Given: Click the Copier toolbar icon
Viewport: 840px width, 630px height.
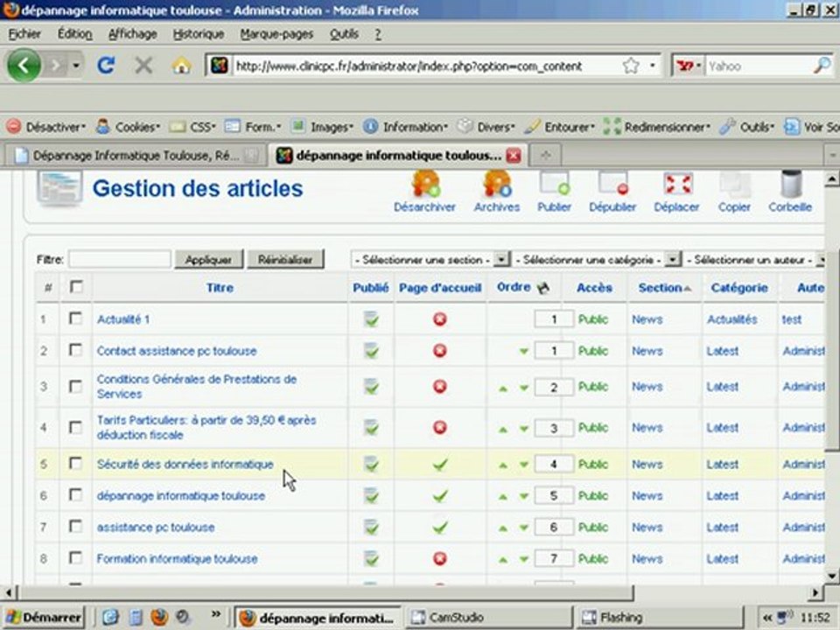Looking at the screenshot, I should pyautogui.click(x=734, y=192).
